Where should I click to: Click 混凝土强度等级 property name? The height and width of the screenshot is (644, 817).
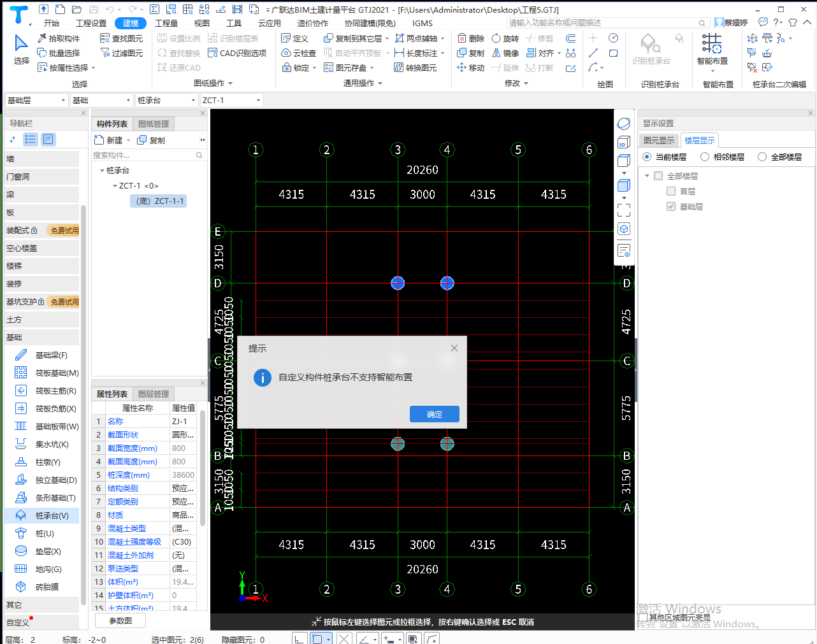pyautogui.click(x=134, y=541)
